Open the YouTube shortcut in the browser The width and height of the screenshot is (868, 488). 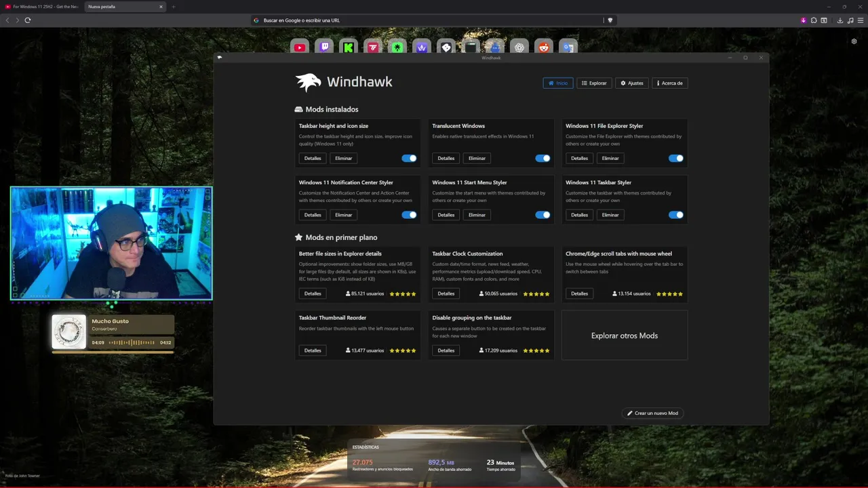click(300, 47)
